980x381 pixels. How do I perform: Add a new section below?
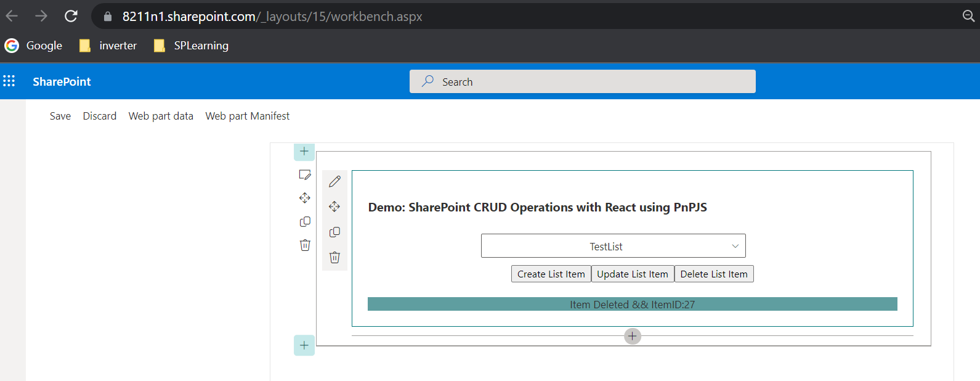click(x=304, y=345)
